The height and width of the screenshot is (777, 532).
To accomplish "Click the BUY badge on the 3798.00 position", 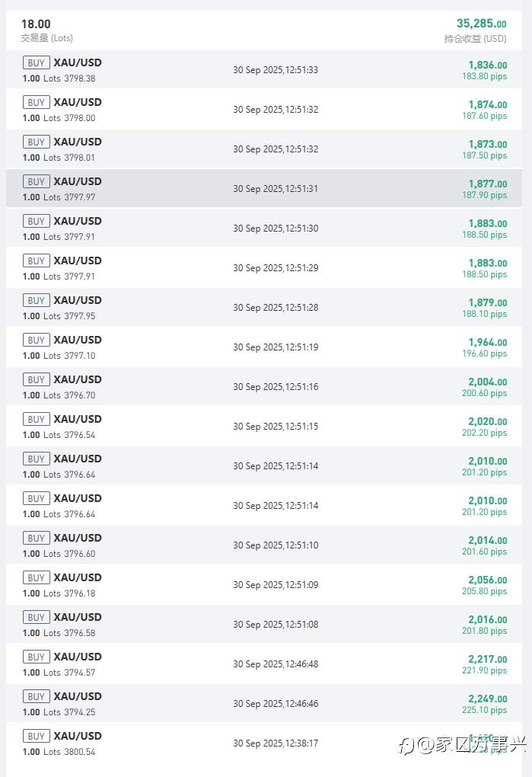I will (x=36, y=103).
